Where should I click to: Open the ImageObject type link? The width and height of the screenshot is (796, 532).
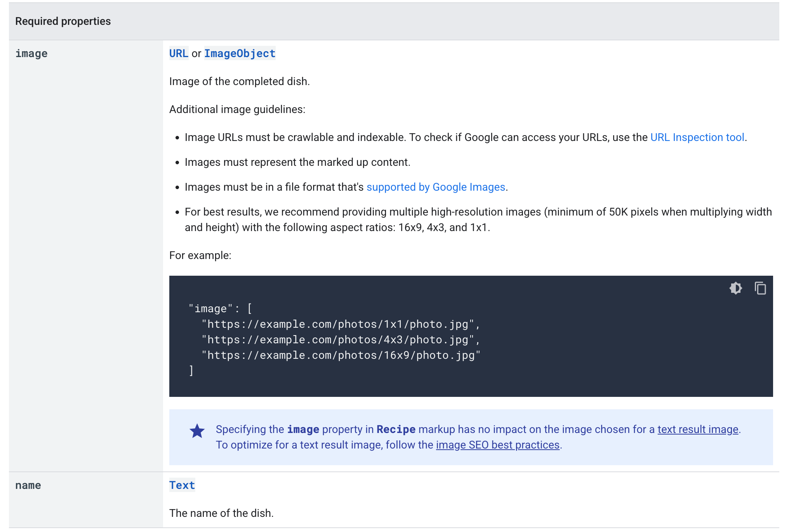coord(240,53)
